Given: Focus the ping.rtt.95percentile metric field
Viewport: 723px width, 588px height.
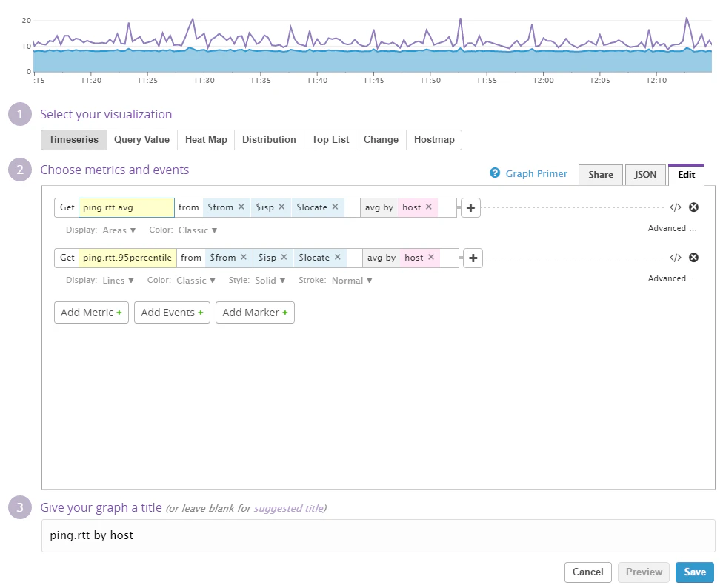Looking at the screenshot, I should click(x=127, y=258).
